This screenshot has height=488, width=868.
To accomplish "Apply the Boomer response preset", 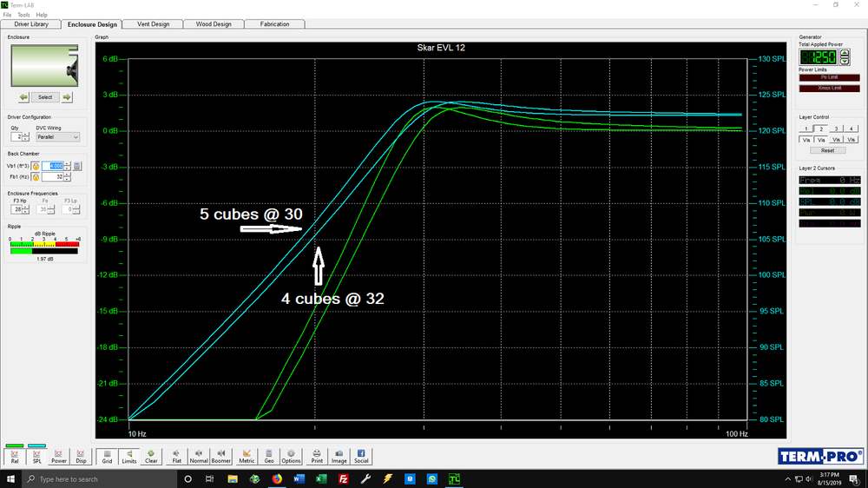I will 220,457.
